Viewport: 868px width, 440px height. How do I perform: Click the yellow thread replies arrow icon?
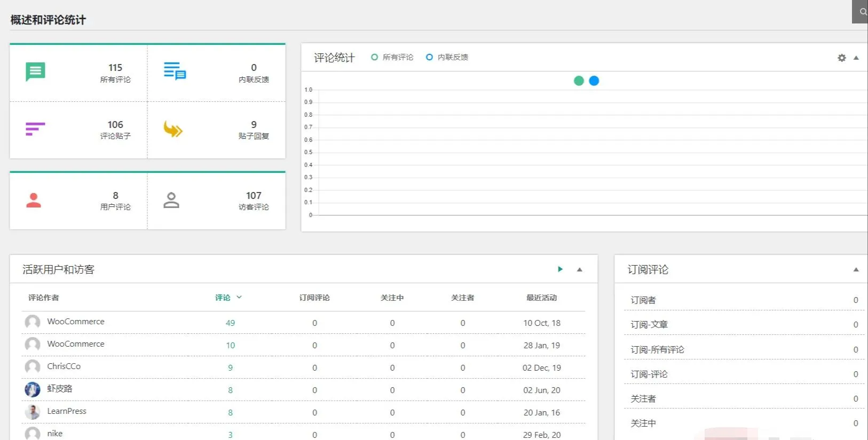173,129
